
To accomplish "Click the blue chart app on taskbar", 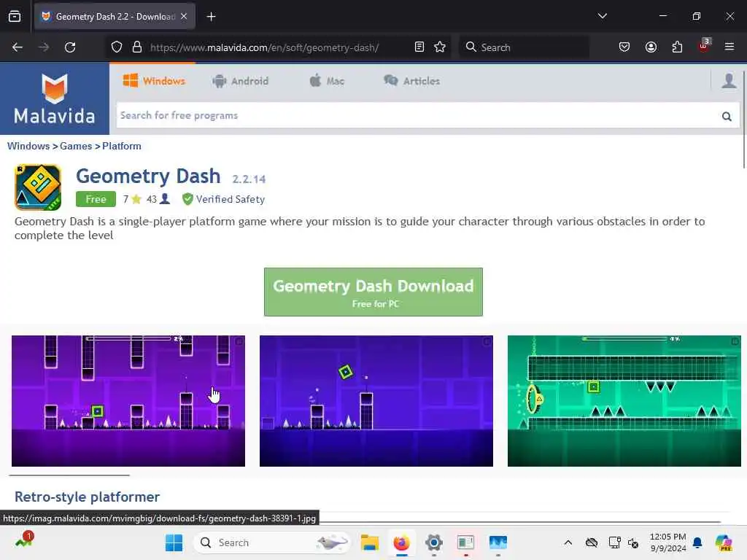I will click(x=498, y=542).
